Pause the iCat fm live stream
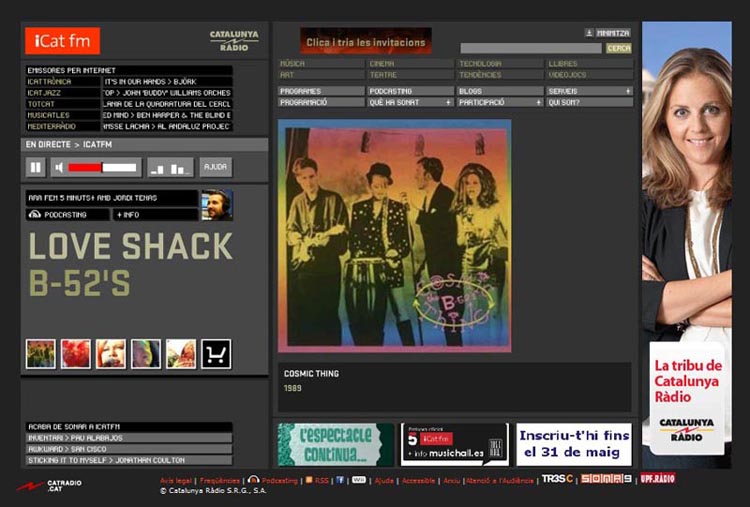The image size is (750, 507). click(x=36, y=167)
